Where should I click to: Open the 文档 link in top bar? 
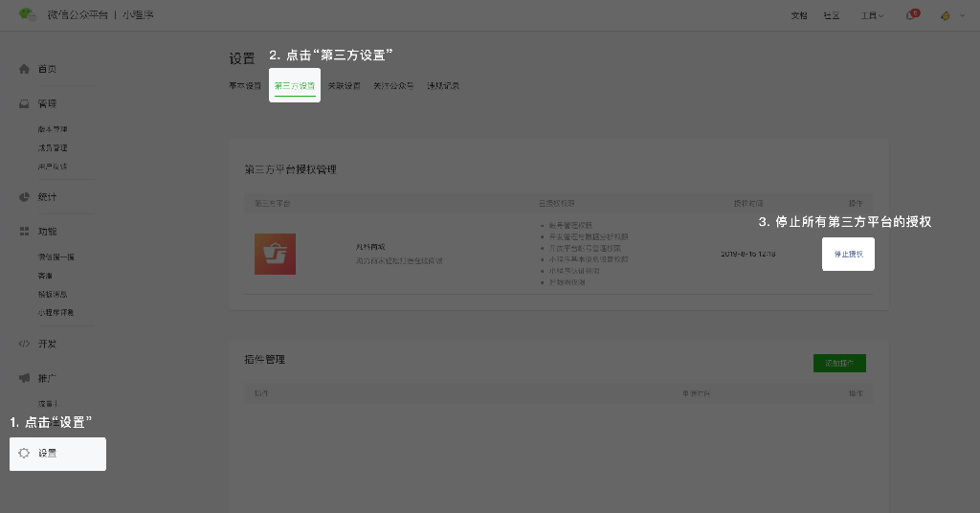(799, 16)
